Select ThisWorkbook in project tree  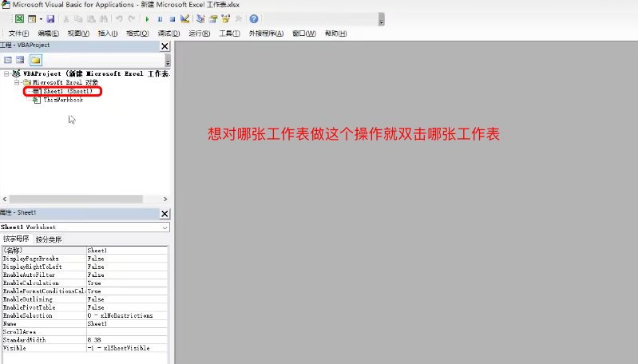tap(63, 100)
